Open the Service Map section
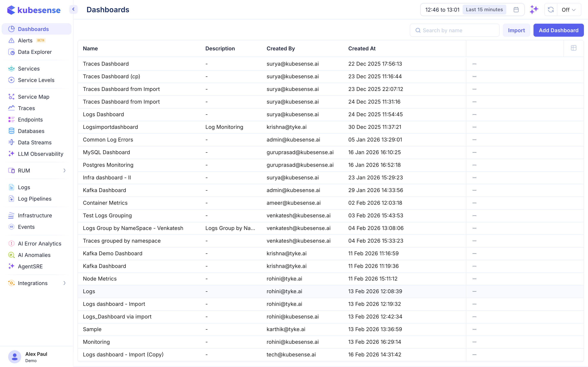 pyautogui.click(x=33, y=97)
